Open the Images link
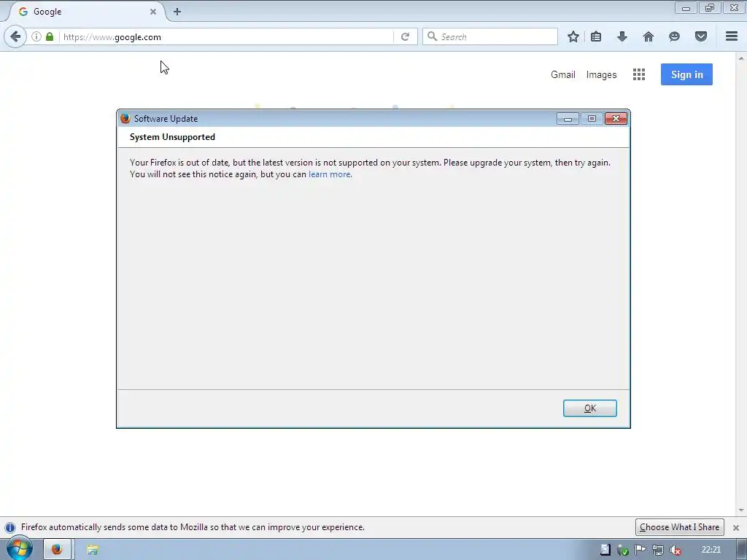747x560 pixels. point(601,75)
